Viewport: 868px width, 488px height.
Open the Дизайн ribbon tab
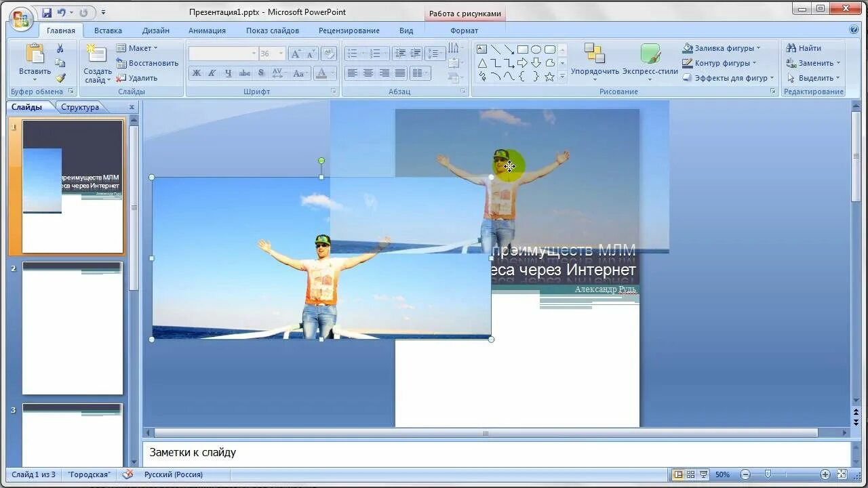156,30
